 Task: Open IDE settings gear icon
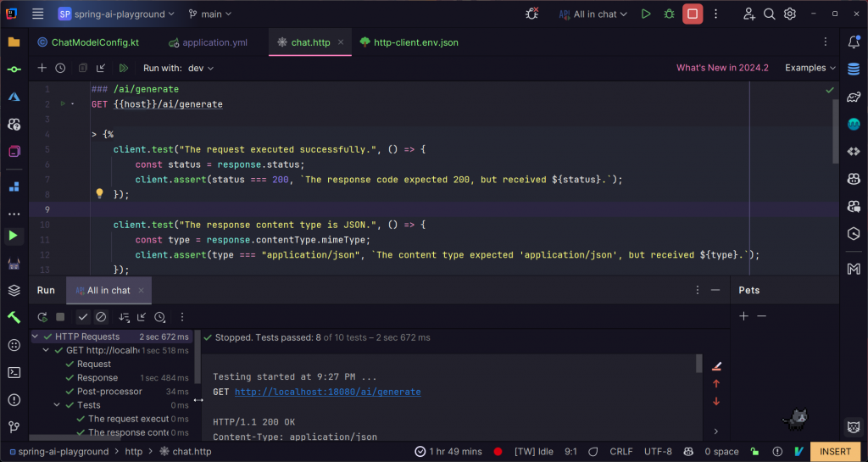click(x=790, y=14)
